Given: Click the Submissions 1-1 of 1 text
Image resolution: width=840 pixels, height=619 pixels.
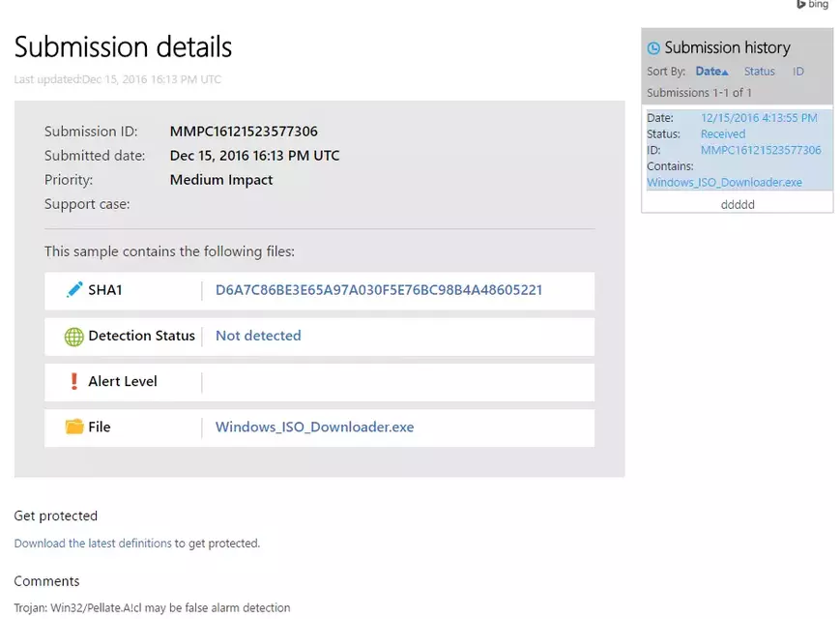Looking at the screenshot, I should [x=699, y=93].
